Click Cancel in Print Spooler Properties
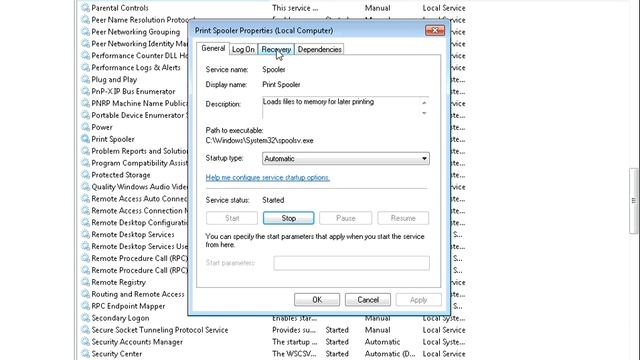Viewport: 640px width, 360px height. coord(368,300)
